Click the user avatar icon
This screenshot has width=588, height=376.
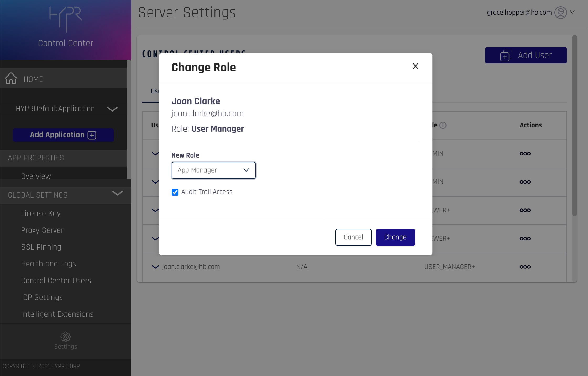[x=560, y=13]
